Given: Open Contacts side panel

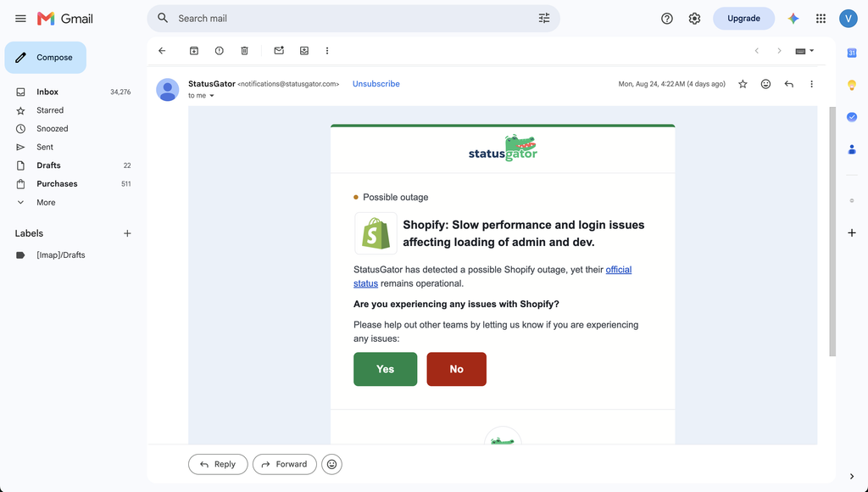Looking at the screenshot, I should pyautogui.click(x=852, y=149).
